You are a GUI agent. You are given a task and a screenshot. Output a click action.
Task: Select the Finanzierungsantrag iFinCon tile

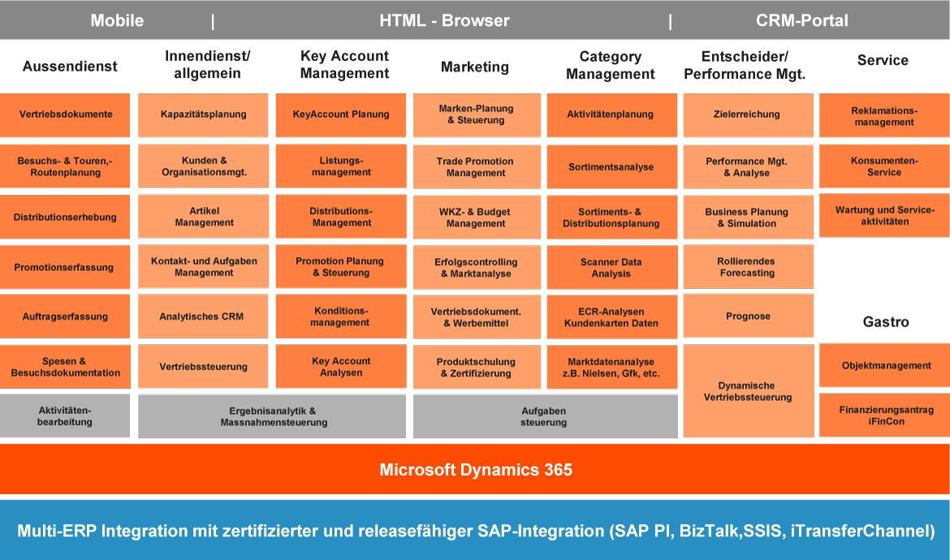[x=884, y=416]
